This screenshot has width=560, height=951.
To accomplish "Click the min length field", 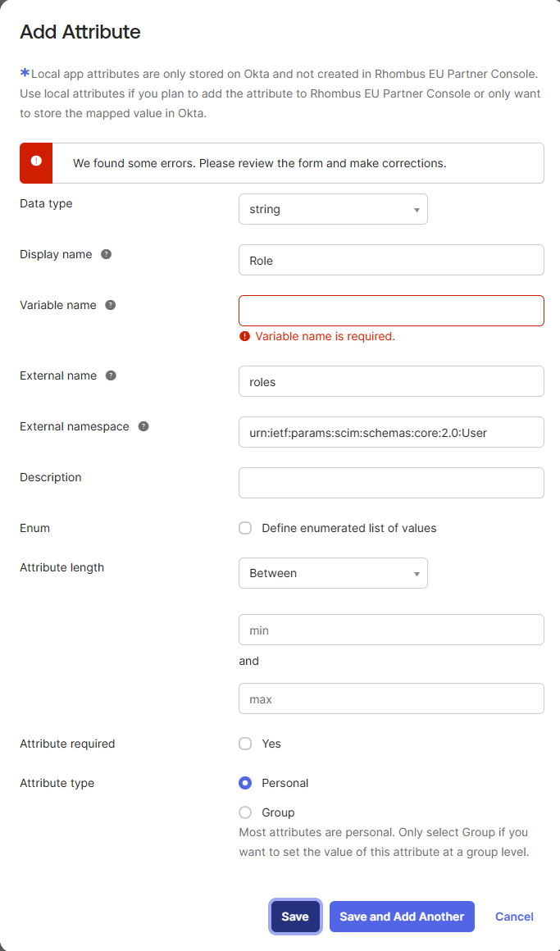I will click(x=391, y=630).
